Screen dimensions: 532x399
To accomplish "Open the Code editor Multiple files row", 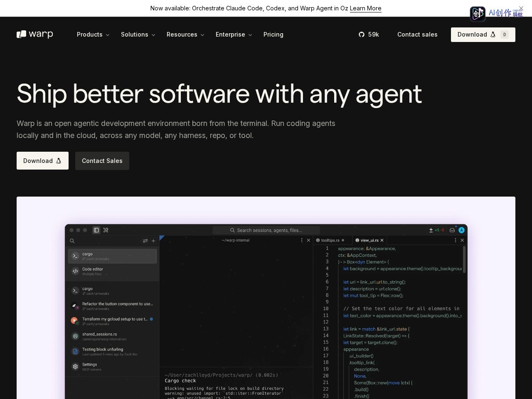I will pyautogui.click(x=112, y=271).
